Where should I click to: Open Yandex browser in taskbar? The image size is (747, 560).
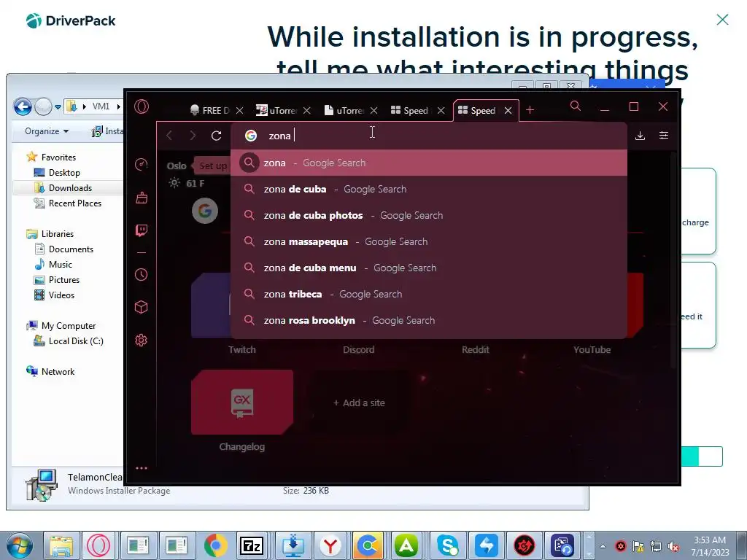pyautogui.click(x=330, y=545)
